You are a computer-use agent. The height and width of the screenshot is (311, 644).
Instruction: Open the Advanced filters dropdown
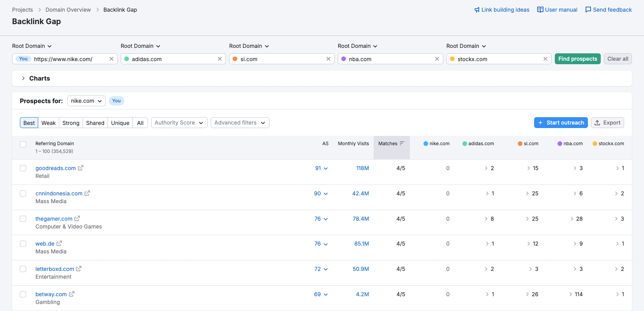[240, 123]
